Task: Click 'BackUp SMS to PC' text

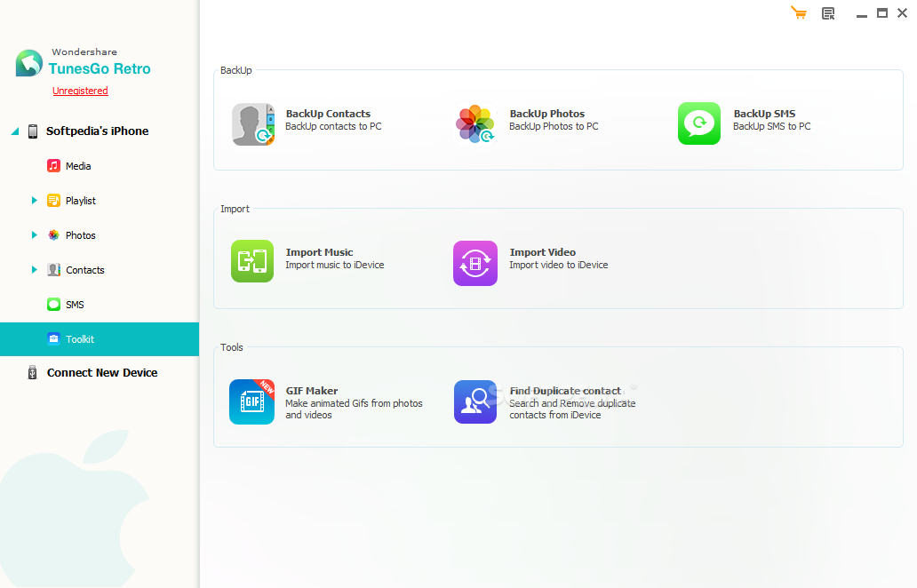Action: pyautogui.click(x=772, y=126)
